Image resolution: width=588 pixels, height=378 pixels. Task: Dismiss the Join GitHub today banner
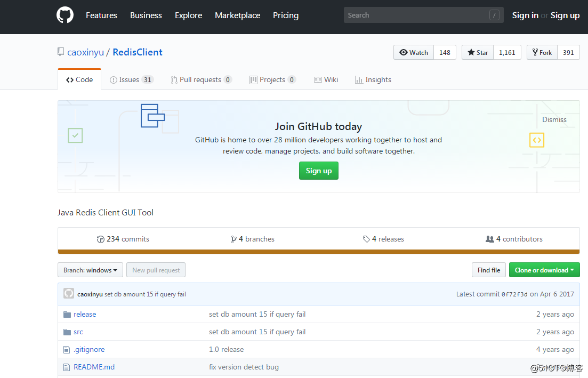[x=554, y=119]
